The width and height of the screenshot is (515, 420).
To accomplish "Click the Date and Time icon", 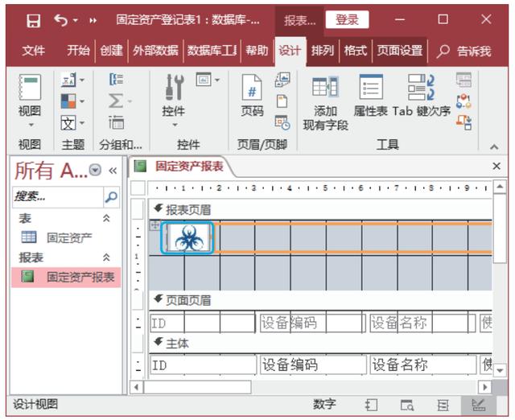I will coord(282,123).
